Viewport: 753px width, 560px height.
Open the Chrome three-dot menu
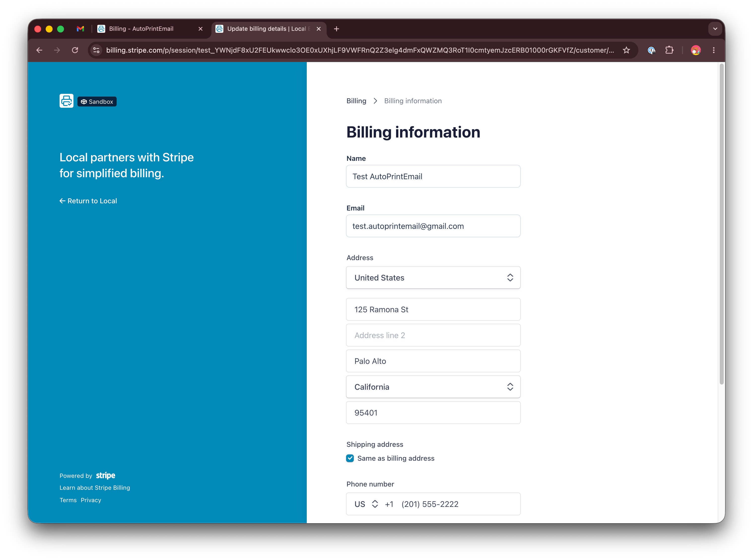pyautogui.click(x=714, y=50)
